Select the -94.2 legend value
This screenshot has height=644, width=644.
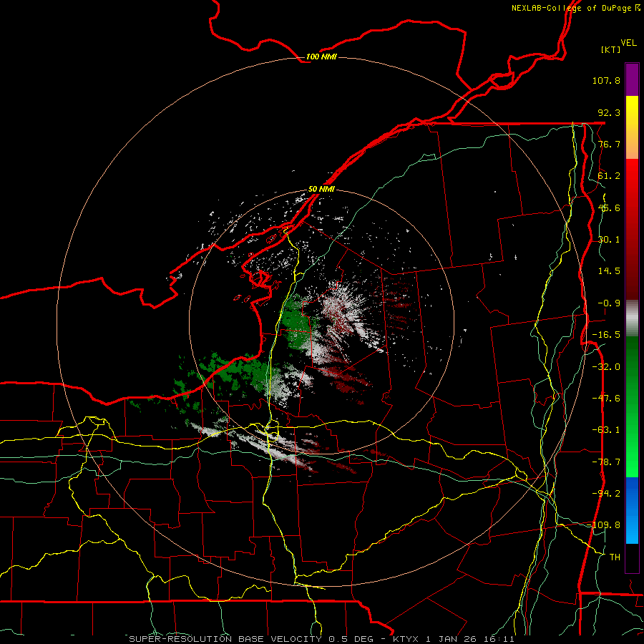click(606, 493)
